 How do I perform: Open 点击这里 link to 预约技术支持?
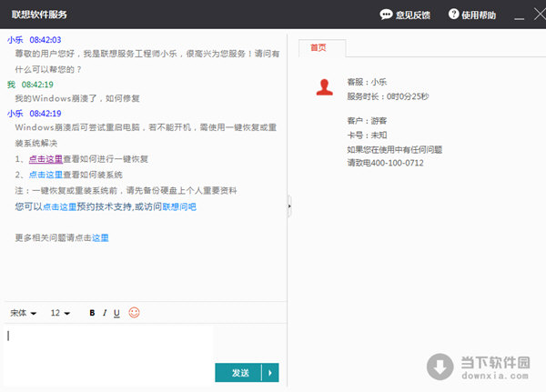pyautogui.click(x=59, y=206)
